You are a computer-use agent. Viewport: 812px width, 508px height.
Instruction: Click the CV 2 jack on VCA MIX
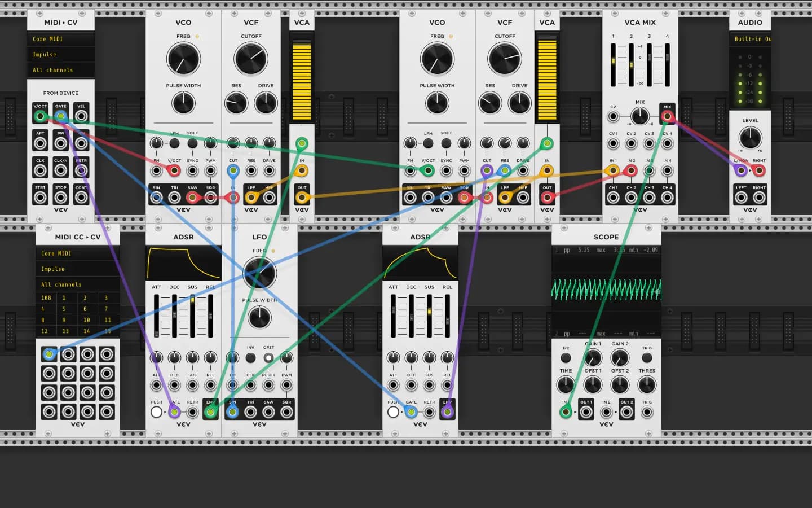631,143
